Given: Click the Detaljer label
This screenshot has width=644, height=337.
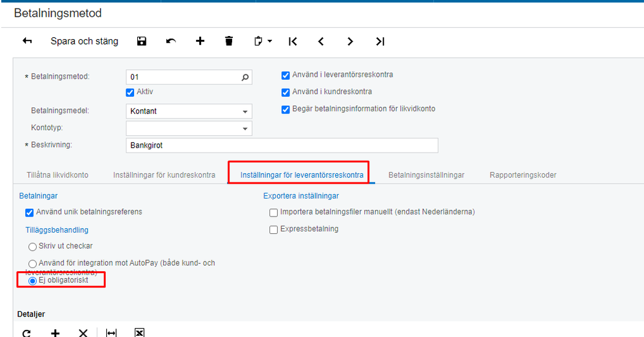Looking at the screenshot, I should pos(31,314).
